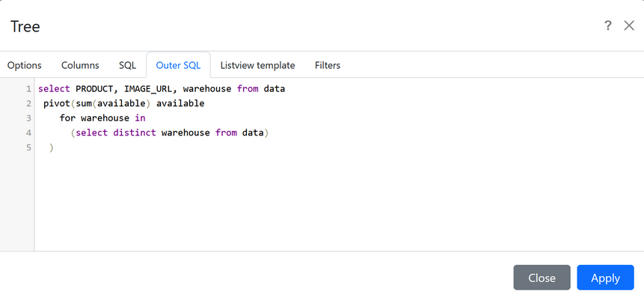Select the SQL tab
644x300 pixels.
coord(127,65)
